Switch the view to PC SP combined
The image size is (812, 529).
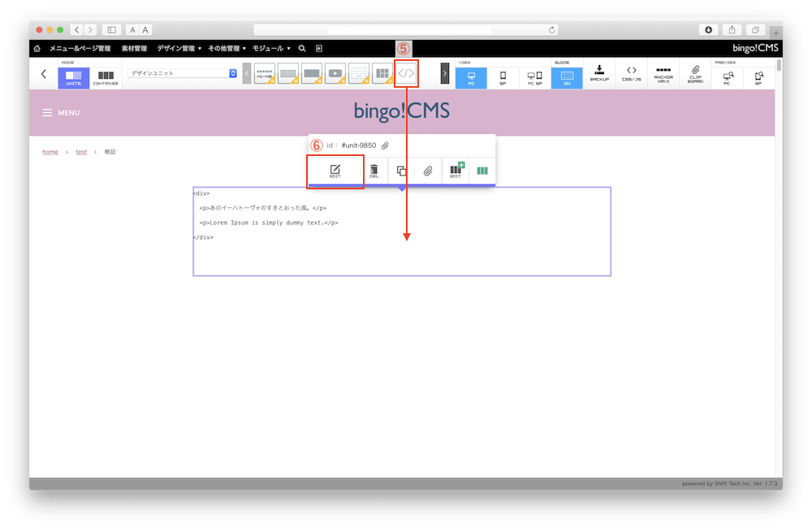click(x=535, y=78)
